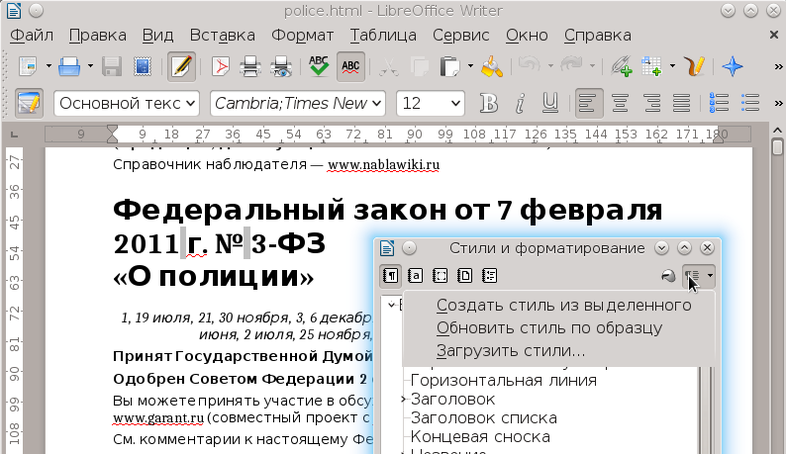Show Character Styles in Styles panel
This screenshot has height=454, width=786.
click(x=416, y=276)
